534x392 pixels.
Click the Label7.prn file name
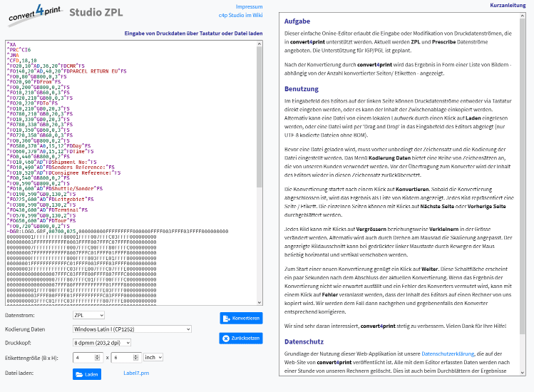pos(136,373)
